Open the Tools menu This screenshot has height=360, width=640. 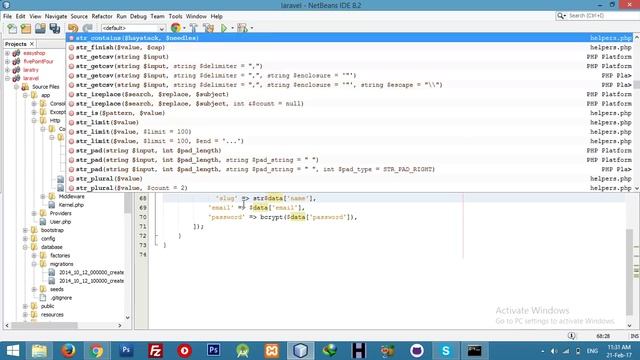(x=176, y=16)
